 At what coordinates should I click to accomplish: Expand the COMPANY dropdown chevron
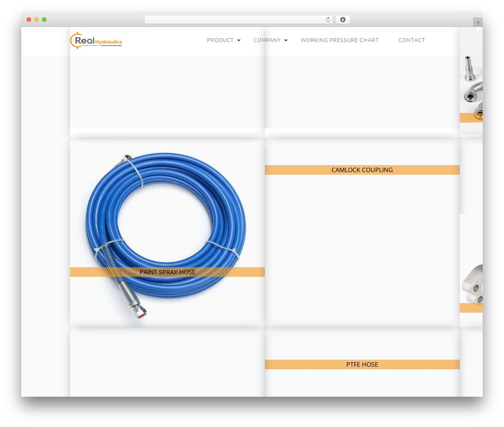pos(286,40)
